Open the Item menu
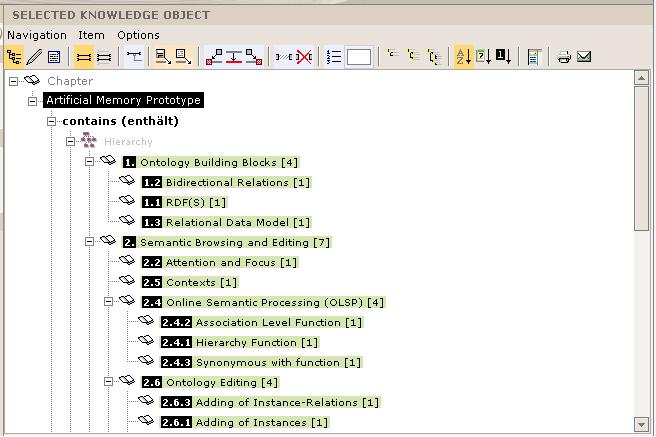This screenshot has height=437, width=656. [91, 35]
